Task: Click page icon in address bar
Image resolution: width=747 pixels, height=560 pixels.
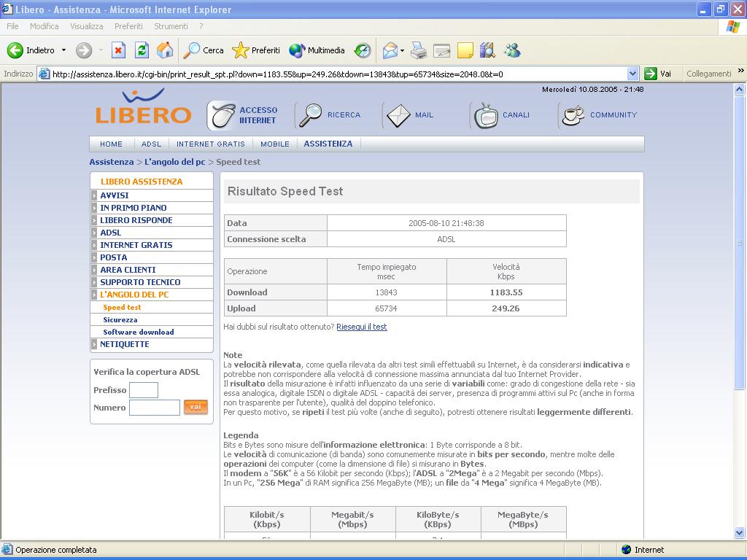Action: pos(44,74)
